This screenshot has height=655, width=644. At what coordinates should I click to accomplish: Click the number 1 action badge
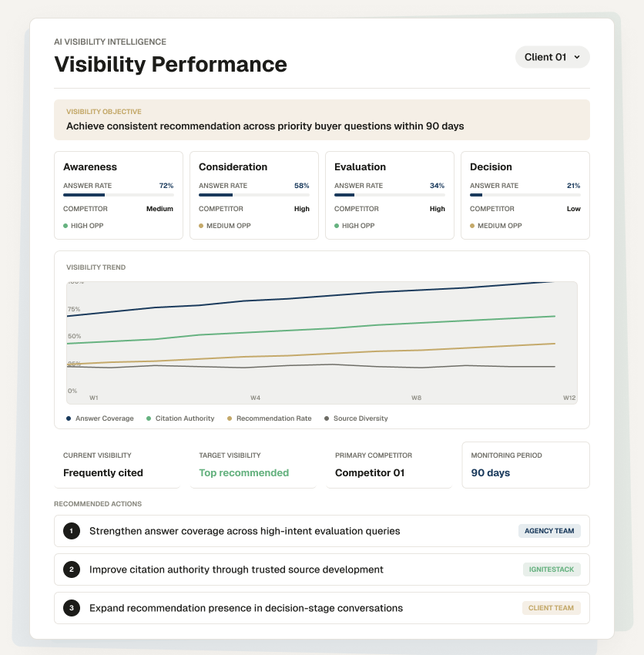pyautogui.click(x=72, y=531)
